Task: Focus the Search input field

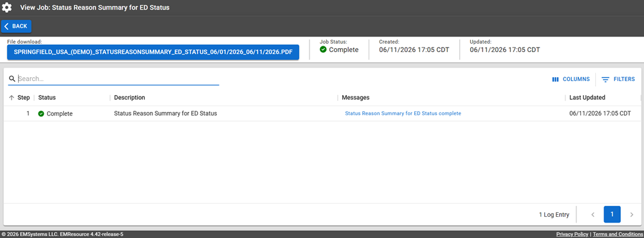Action: point(118,78)
